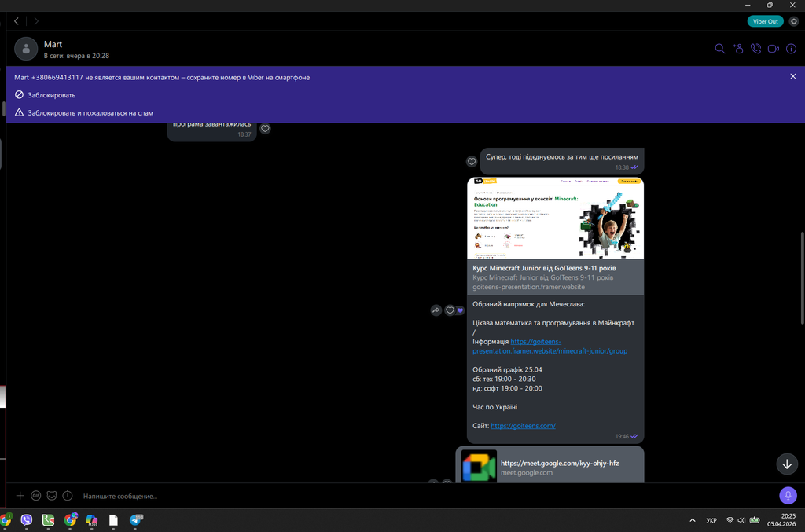Open the taskbar clock and date
Image resolution: width=805 pixels, height=532 pixels.
pyautogui.click(x=781, y=520)
